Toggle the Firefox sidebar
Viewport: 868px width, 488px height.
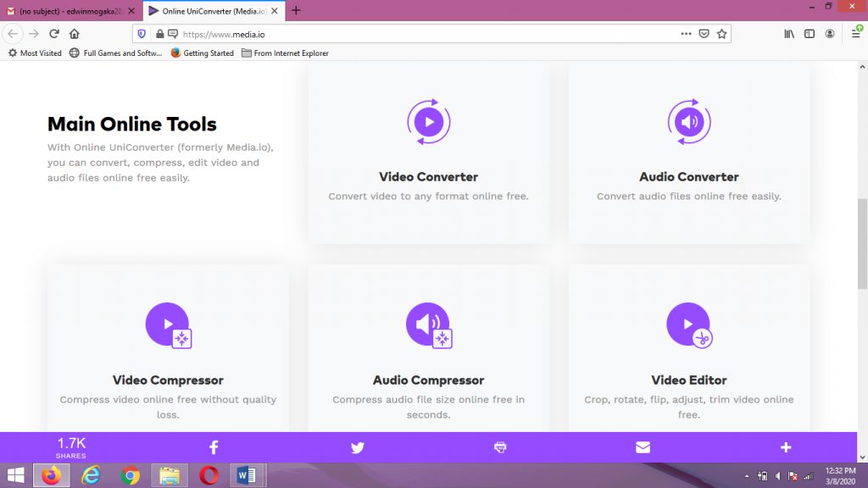point(810,34)
